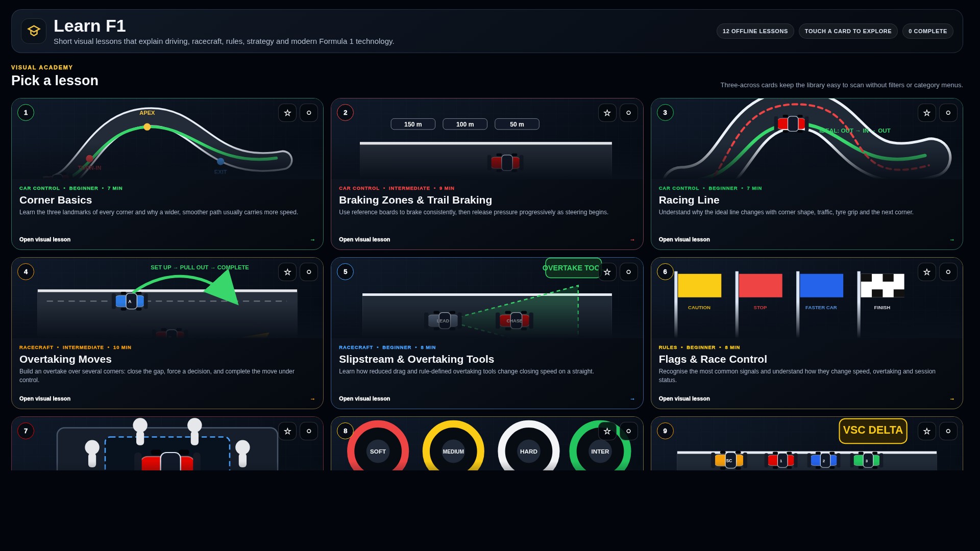This screenshot has width=980, height=551.
Task: Click the blue arrow on Slipstream card
Action: (632, 399)
